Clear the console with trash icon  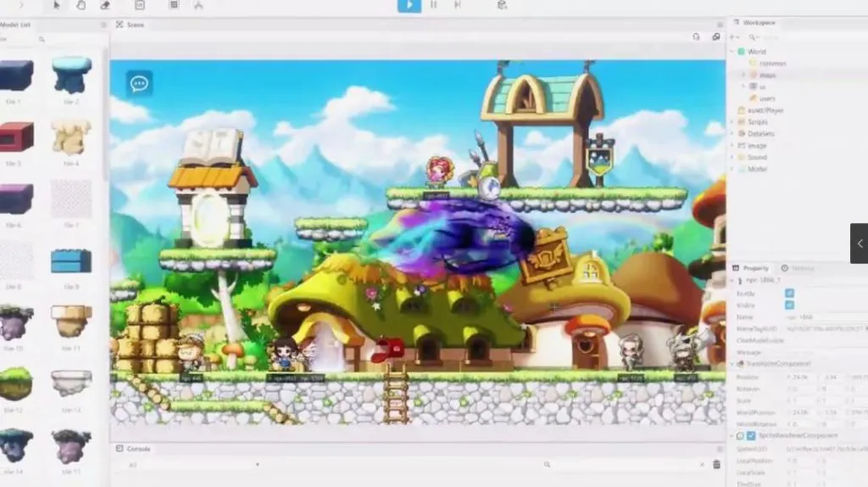tap(716, 464)
